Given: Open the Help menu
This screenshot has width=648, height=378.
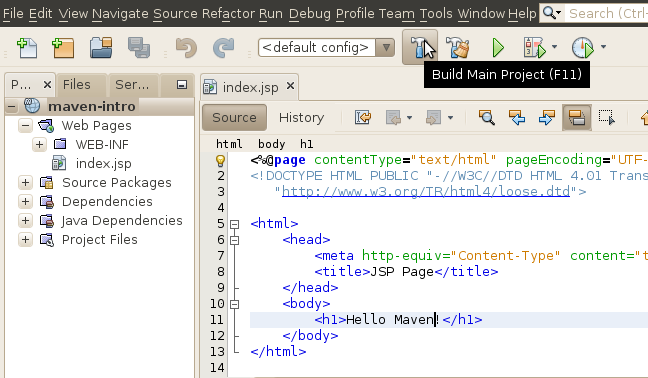Looking at the screenshot, I should 522,14.
